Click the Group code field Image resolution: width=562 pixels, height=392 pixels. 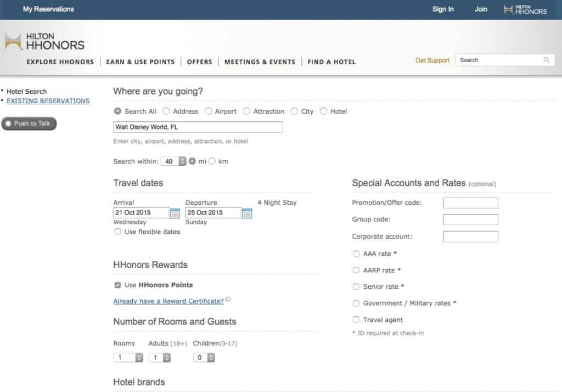click(470, 220)
